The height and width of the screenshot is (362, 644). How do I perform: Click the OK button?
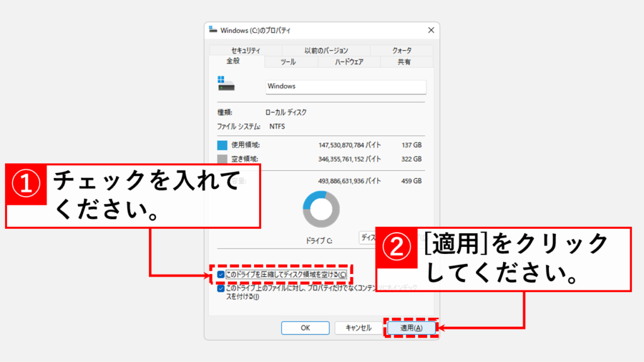pos(305,328)
